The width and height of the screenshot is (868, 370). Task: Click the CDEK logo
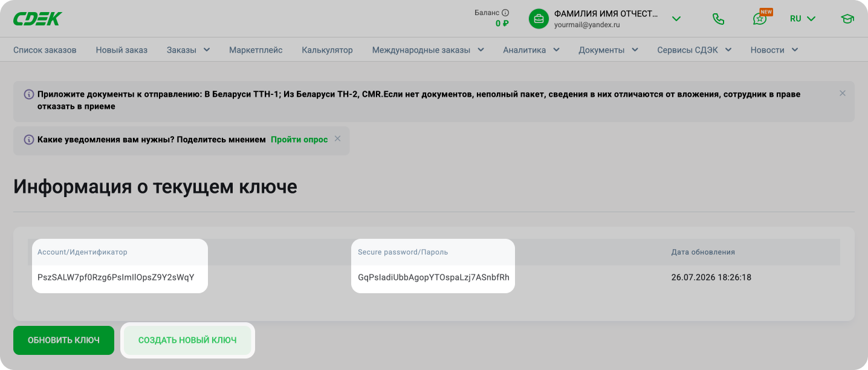(37, 19)
